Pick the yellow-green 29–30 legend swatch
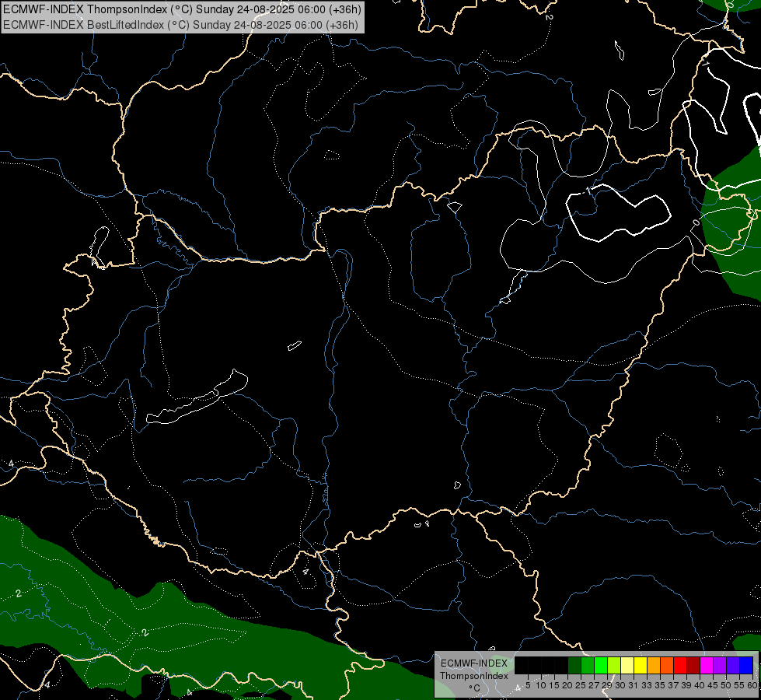 pos(614,665)
